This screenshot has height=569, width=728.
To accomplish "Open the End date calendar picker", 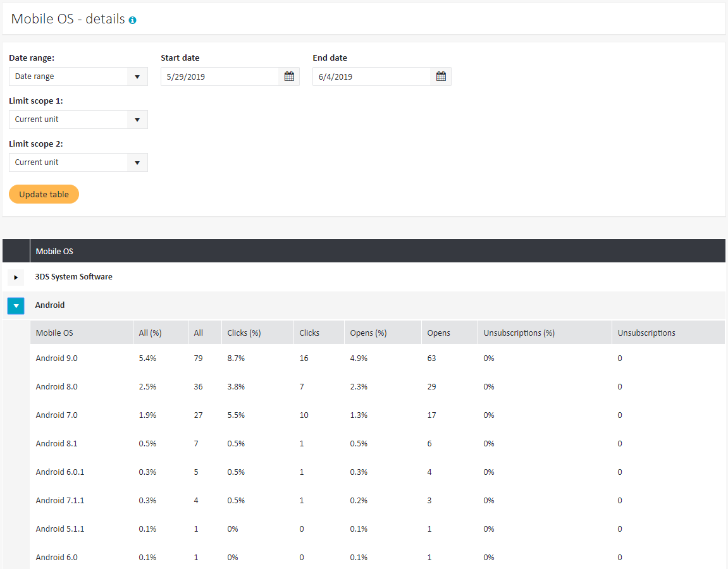I will point(441,76).
